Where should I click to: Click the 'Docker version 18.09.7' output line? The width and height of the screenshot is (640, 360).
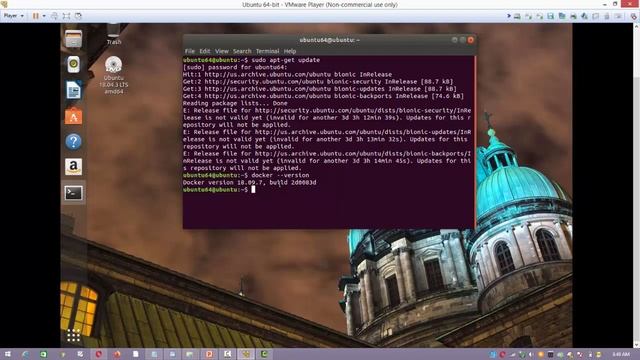click(249, 182)
